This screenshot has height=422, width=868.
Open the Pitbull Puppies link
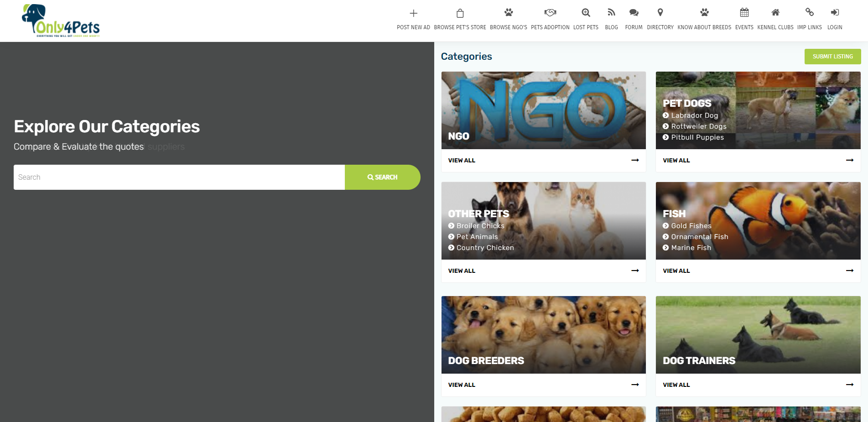click(x=697, y=137)
